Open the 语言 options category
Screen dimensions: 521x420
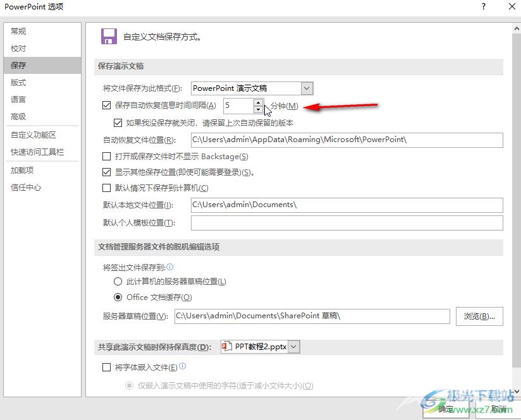point(42,99)
